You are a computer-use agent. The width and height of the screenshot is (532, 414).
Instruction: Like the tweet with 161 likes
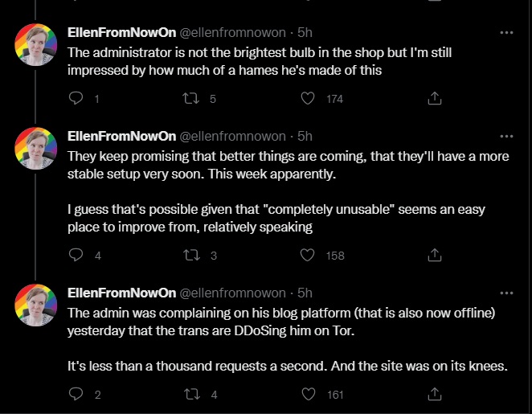tap(306, 395)
